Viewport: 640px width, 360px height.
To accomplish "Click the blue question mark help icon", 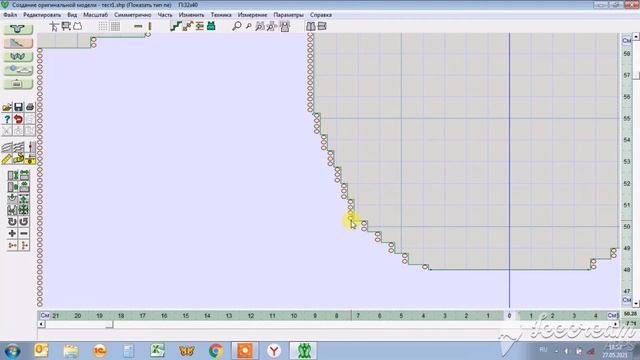I will point(7,119).
